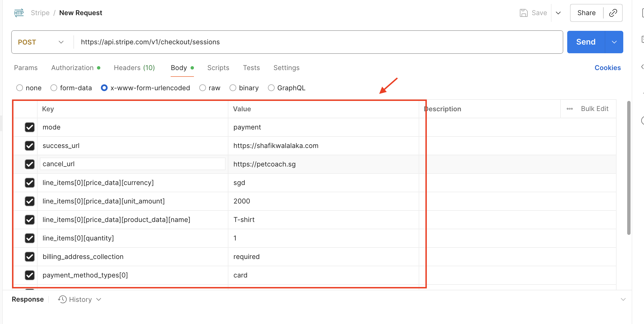The width and height of the screenshot is (644, 324).
Task: Select the binary body type
Action: (233, 88)
